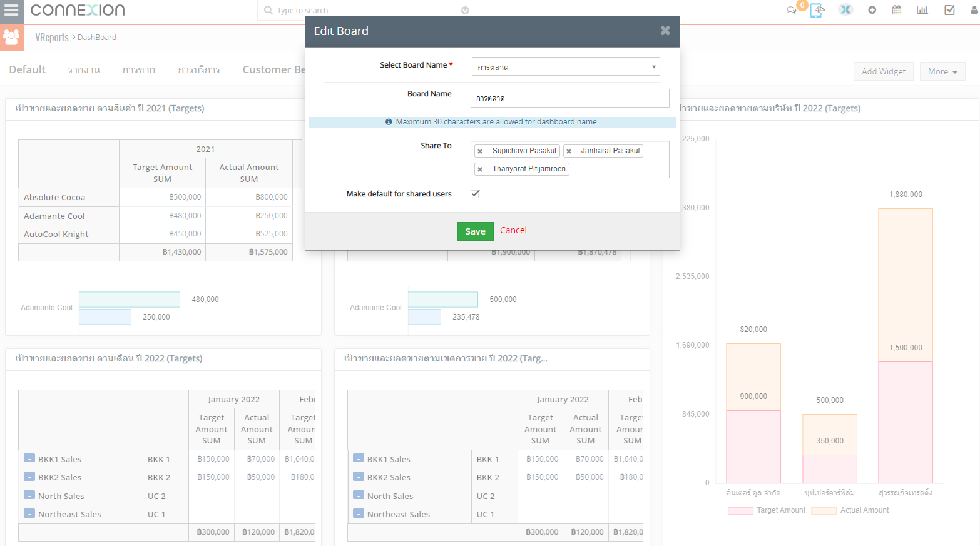Click the mobile device icon in header
Image resolution: width=980 pixels, height=546 pixels.
click(817, 10)
